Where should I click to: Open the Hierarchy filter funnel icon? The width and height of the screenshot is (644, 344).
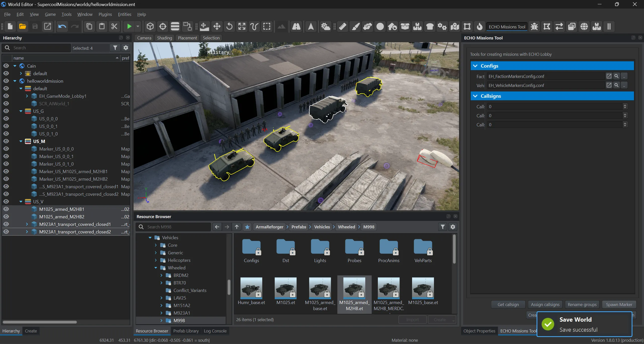pyautogui.click(x=115, y=48)
